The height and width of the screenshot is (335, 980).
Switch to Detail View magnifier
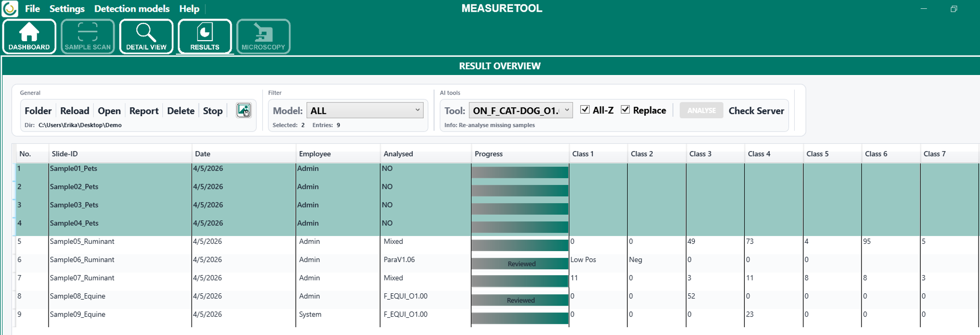pyautogui.click(x=146, y=36)
